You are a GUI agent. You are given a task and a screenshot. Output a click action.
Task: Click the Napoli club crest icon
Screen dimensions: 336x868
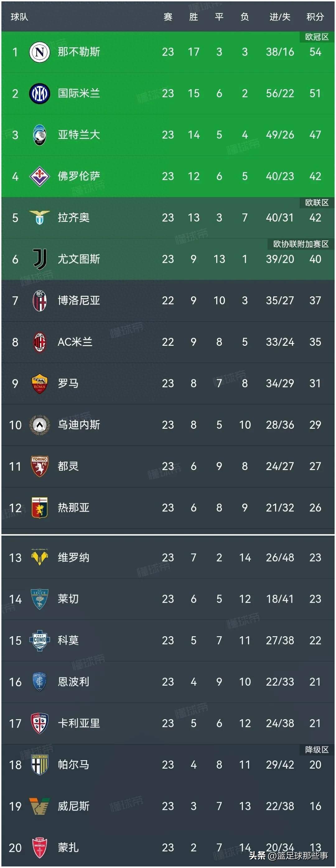40,52
